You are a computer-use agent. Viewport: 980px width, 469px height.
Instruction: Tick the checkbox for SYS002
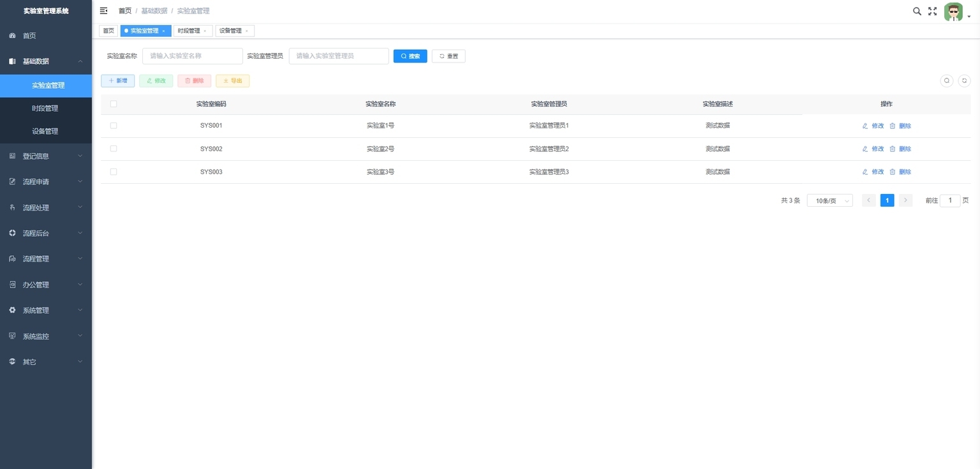tap(114, 149)
